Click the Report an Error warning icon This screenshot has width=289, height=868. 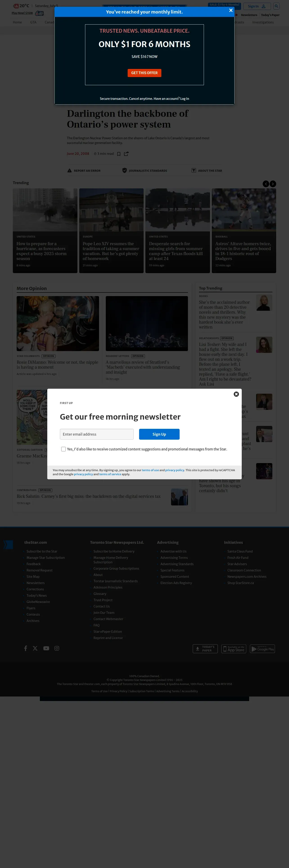tap(69, 171)
